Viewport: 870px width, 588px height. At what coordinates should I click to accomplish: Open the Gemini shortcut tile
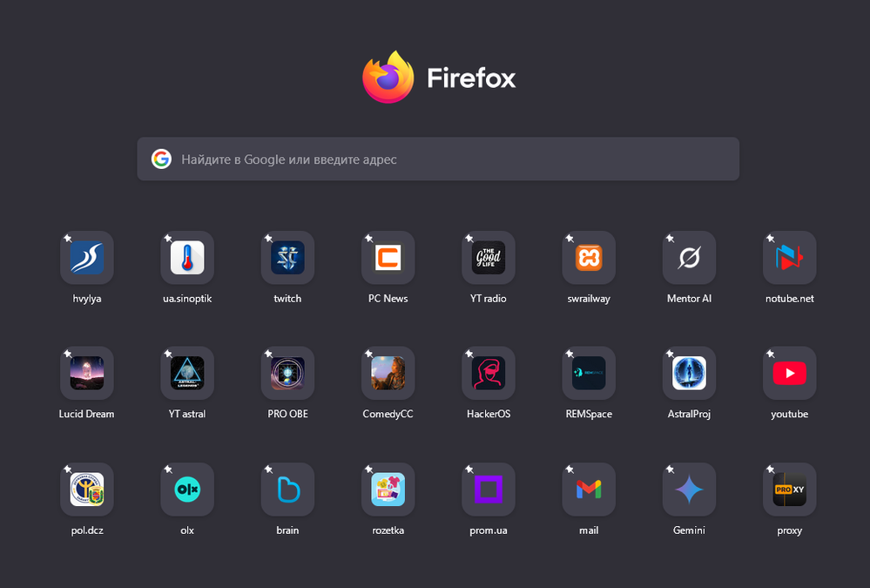click(689, 490)
